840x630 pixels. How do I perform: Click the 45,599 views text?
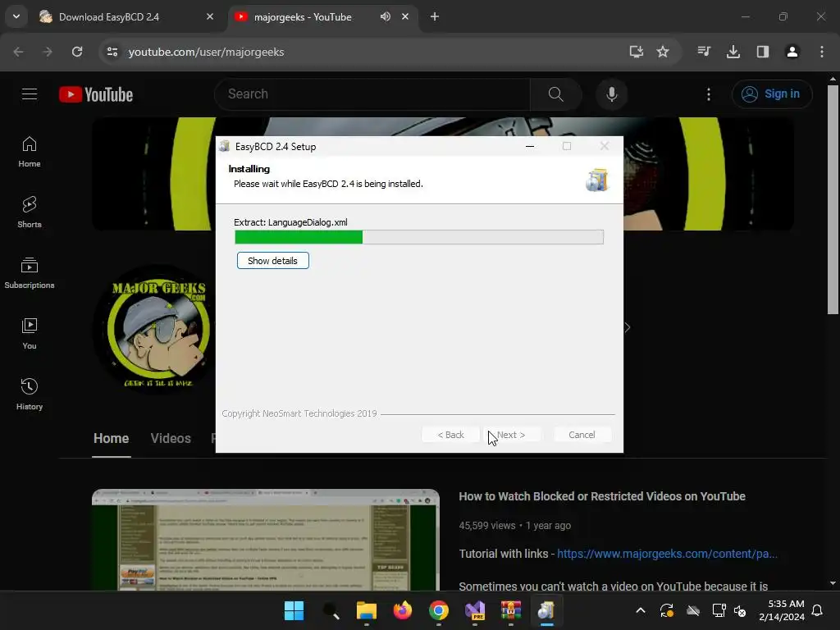coord(487,526)
